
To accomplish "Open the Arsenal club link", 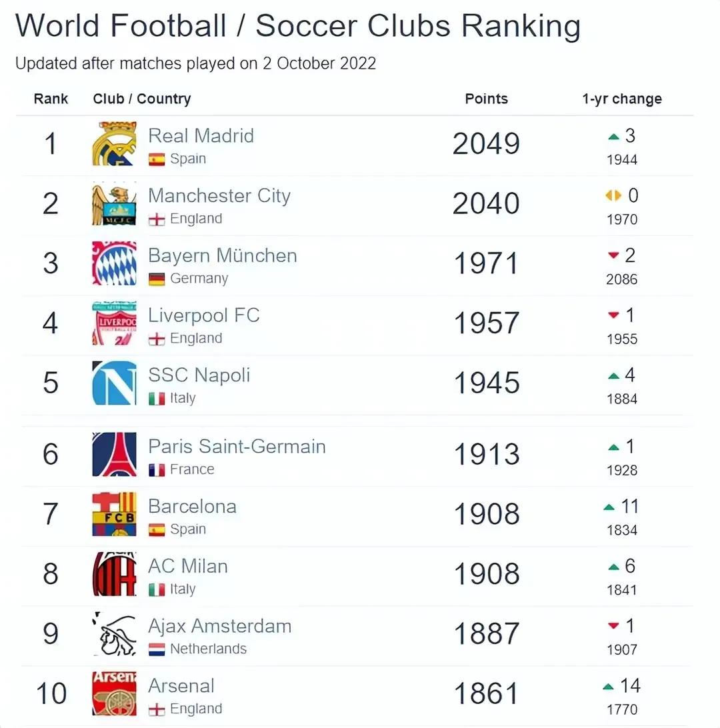I will 181,686.
